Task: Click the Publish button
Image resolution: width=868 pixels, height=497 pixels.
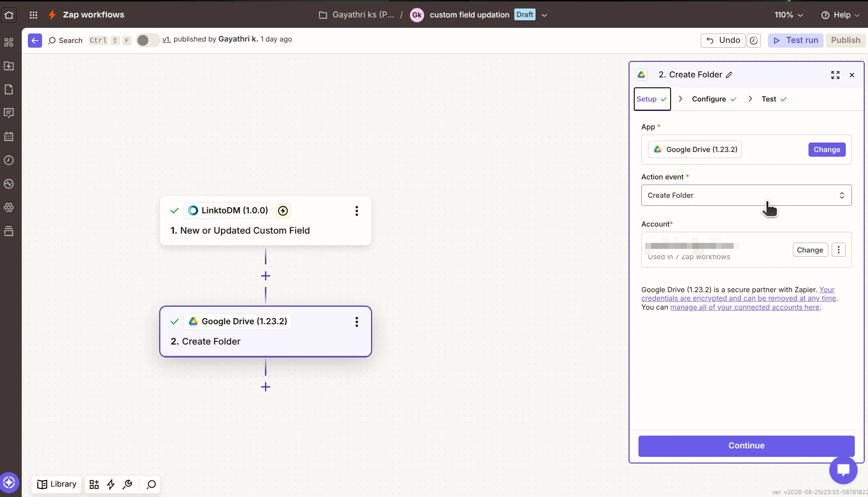Action: point(845,40)
